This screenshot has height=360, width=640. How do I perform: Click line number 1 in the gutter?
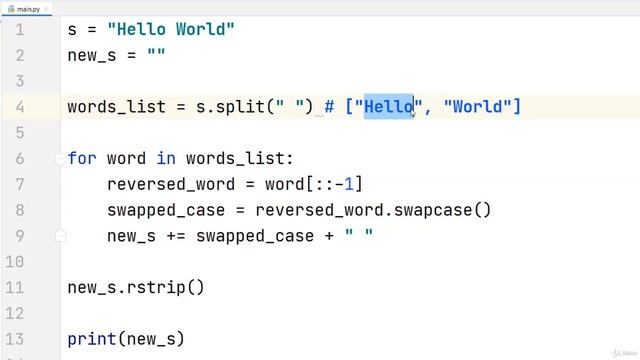coord(20,29)
